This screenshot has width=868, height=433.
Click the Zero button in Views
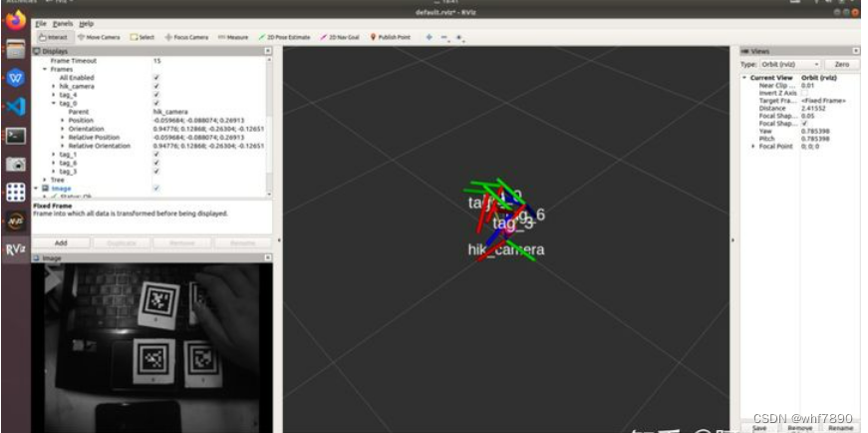[x=841, y=64]
